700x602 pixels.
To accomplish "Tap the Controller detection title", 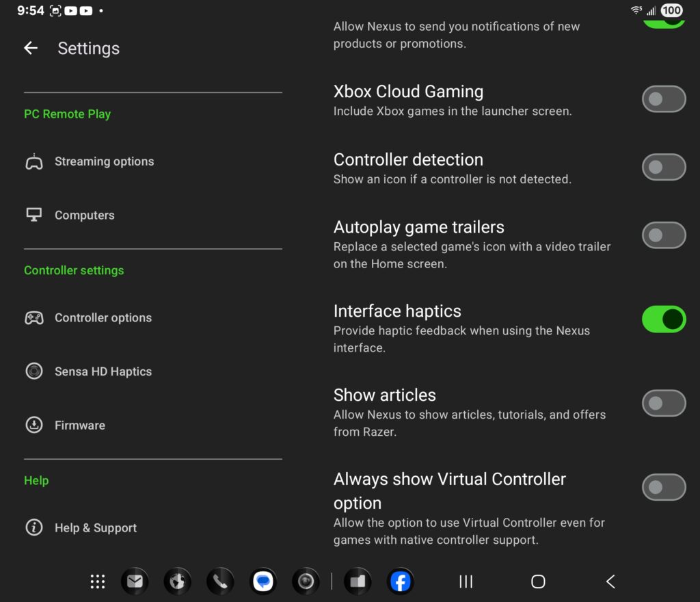I will click(408, 159).
